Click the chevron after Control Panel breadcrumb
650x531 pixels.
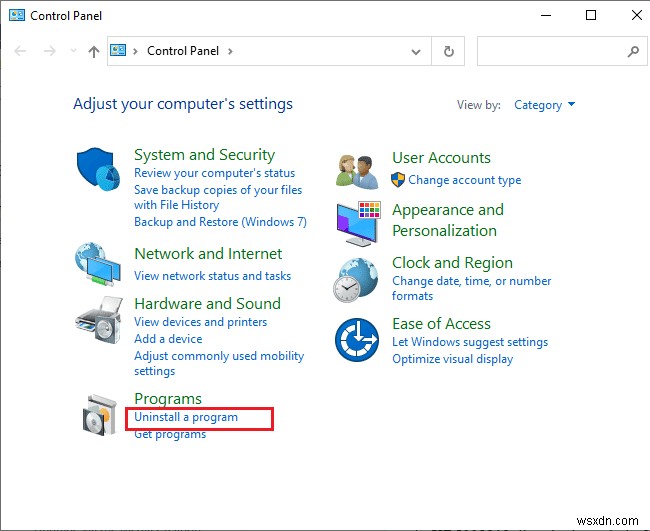(x=231, y=51)
